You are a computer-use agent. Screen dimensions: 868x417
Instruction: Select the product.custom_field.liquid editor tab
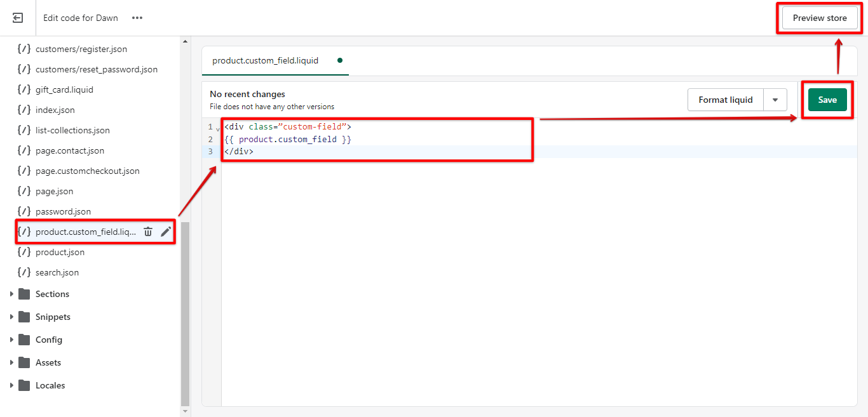[266, 61]
